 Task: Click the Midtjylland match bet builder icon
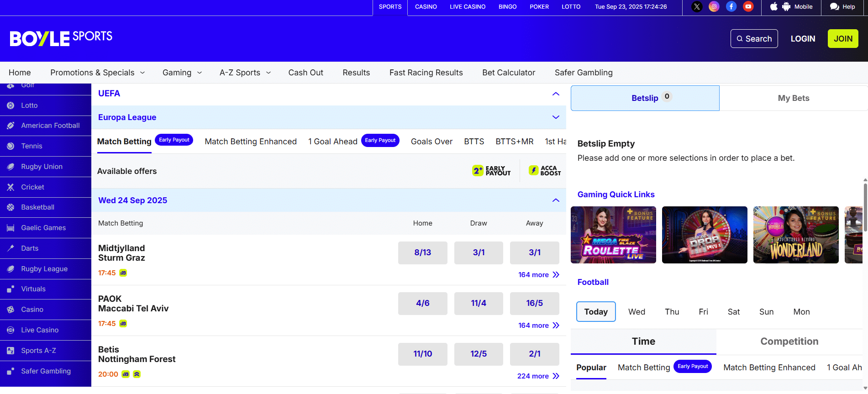point(123,273)
